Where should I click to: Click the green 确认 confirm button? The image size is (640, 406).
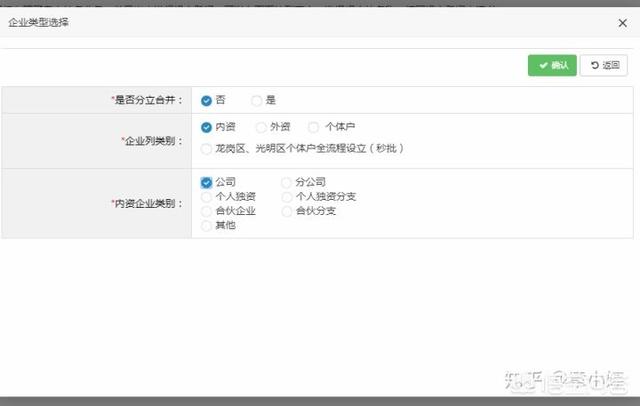point(552,65)
